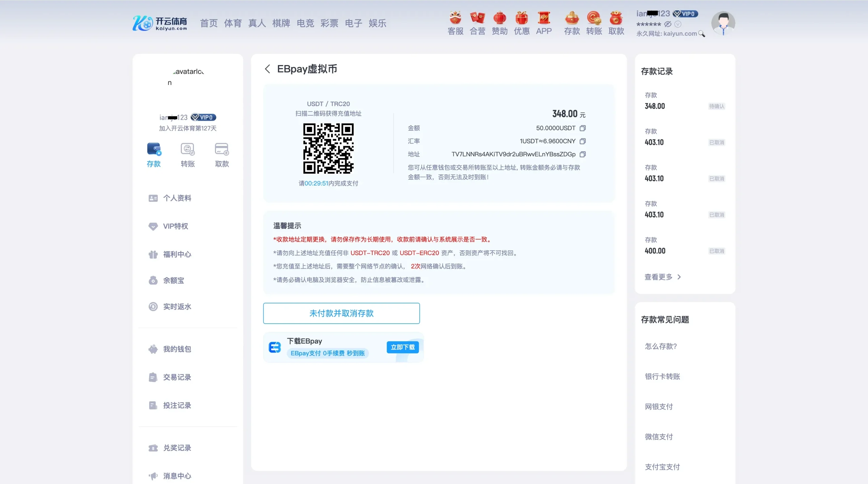Screen dimensions: 868x484
Task: Click 立即下载 EBpay download button
Action: (x=402, y=347)
